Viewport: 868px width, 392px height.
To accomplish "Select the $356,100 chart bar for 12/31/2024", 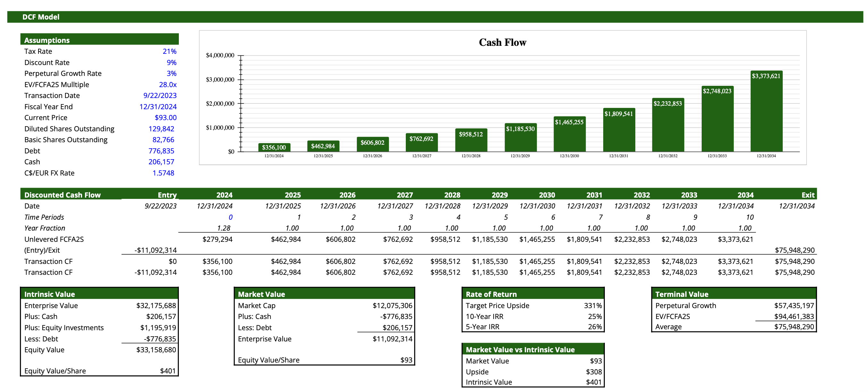I will [x=274, y=148].
